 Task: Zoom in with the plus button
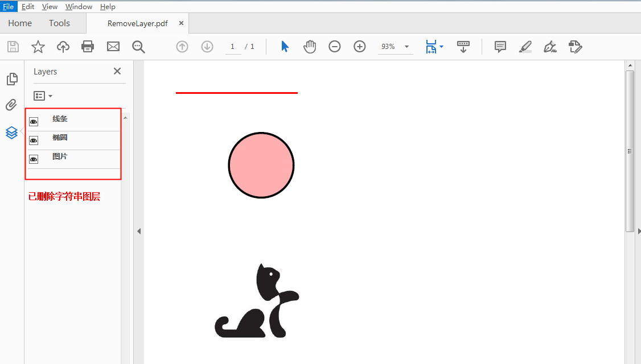[360, 47]
